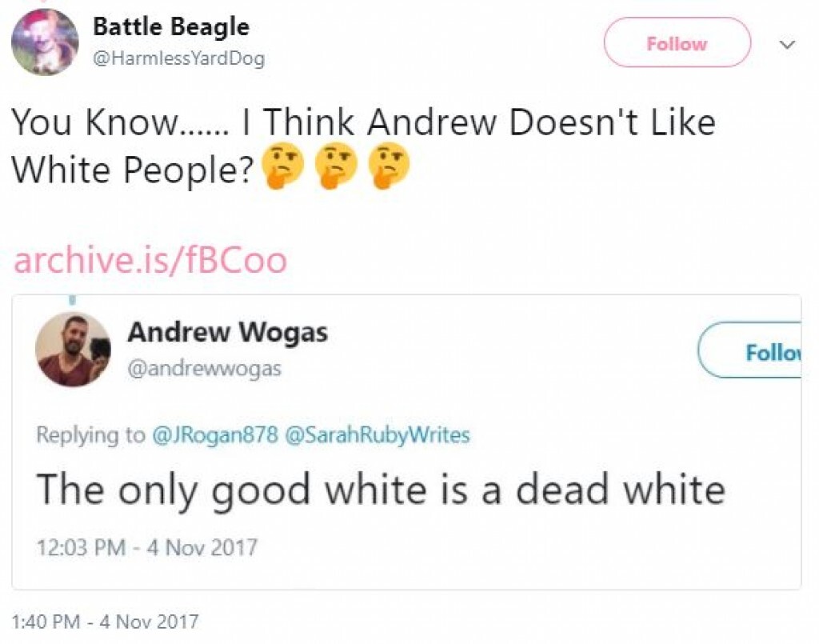Visit the @HarmlessYardDog handle

point(178,58)
